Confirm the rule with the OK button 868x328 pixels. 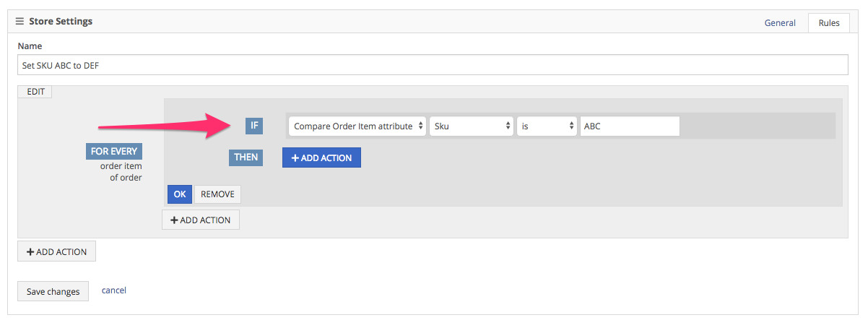click(180, 194)
